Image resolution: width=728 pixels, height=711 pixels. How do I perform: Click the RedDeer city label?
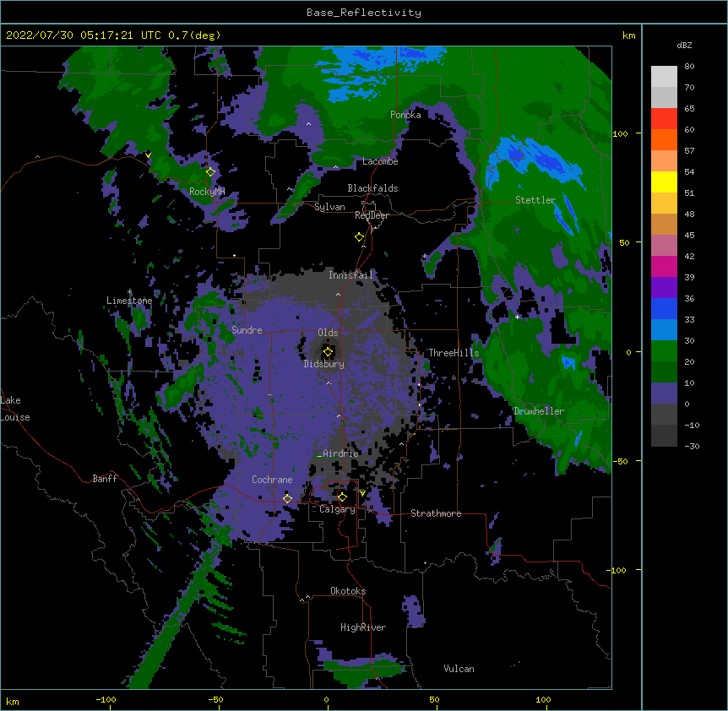(372, 215)
